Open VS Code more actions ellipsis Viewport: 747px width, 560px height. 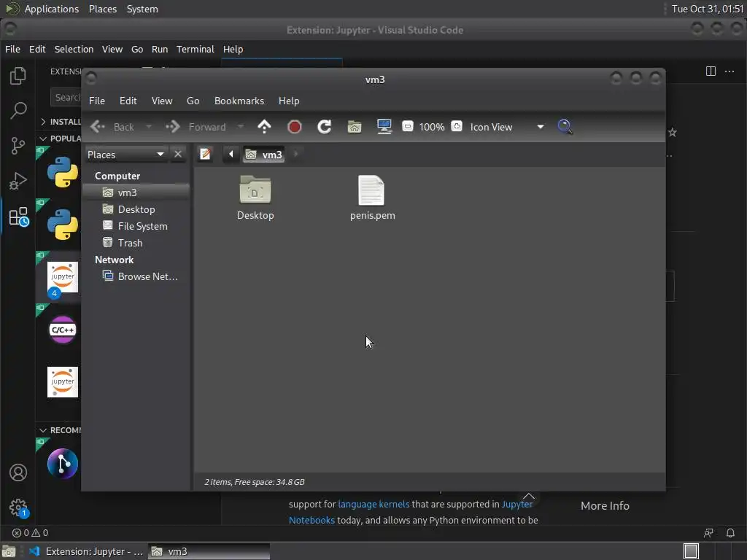tap(729, 71)
